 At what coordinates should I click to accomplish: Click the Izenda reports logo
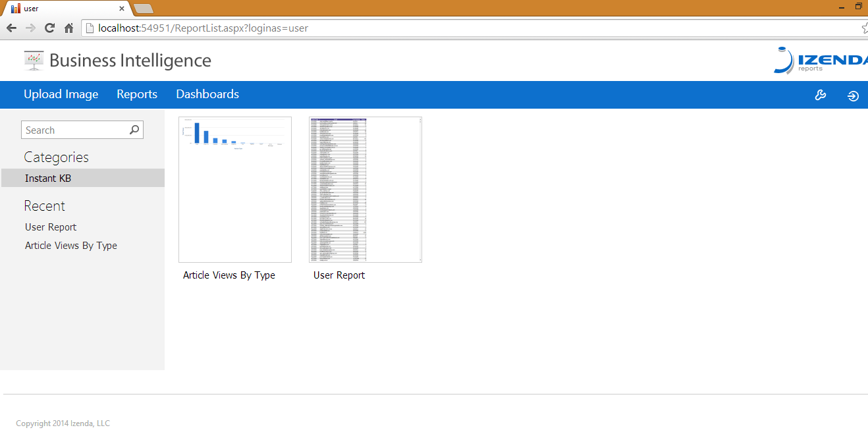tap(821, 60)
